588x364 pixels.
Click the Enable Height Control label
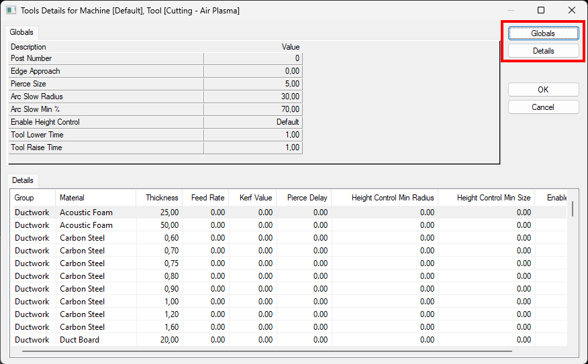[x=45, y=122]
